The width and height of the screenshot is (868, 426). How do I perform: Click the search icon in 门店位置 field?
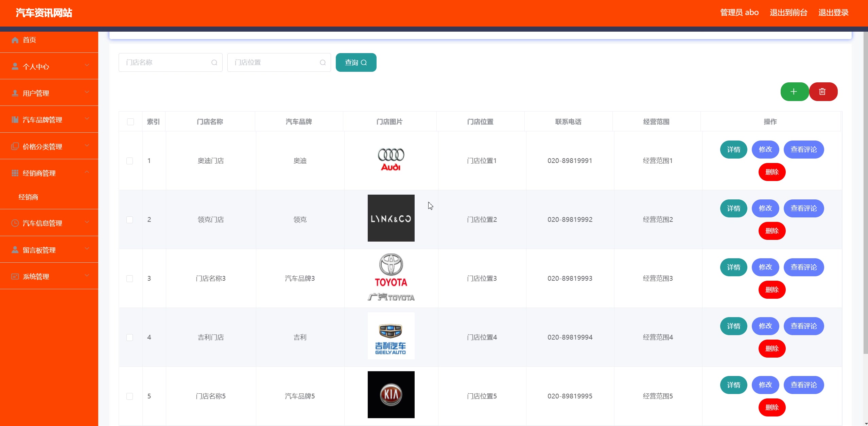(323, 63)
